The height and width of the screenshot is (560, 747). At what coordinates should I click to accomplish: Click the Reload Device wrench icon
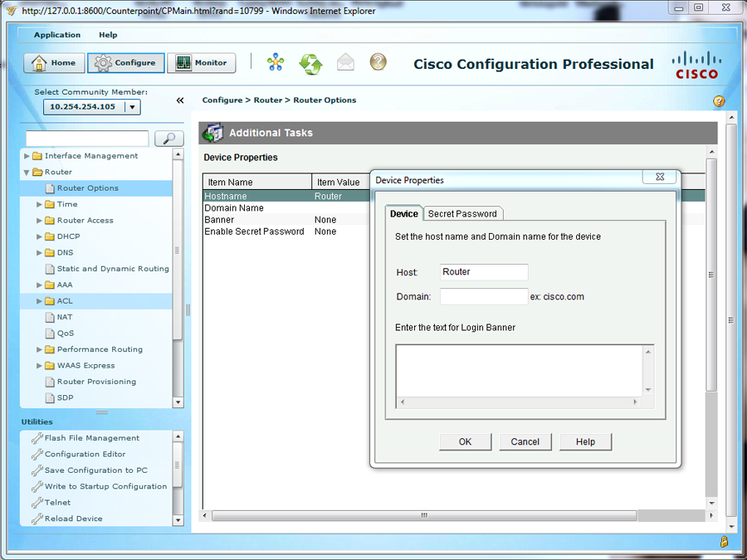(x=37, y=519)
